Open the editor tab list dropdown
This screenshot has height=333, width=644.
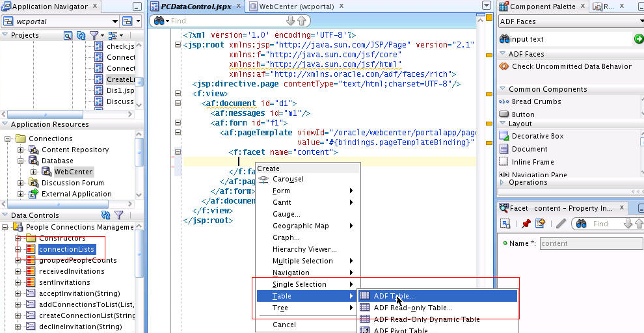(x=487, y=6)
